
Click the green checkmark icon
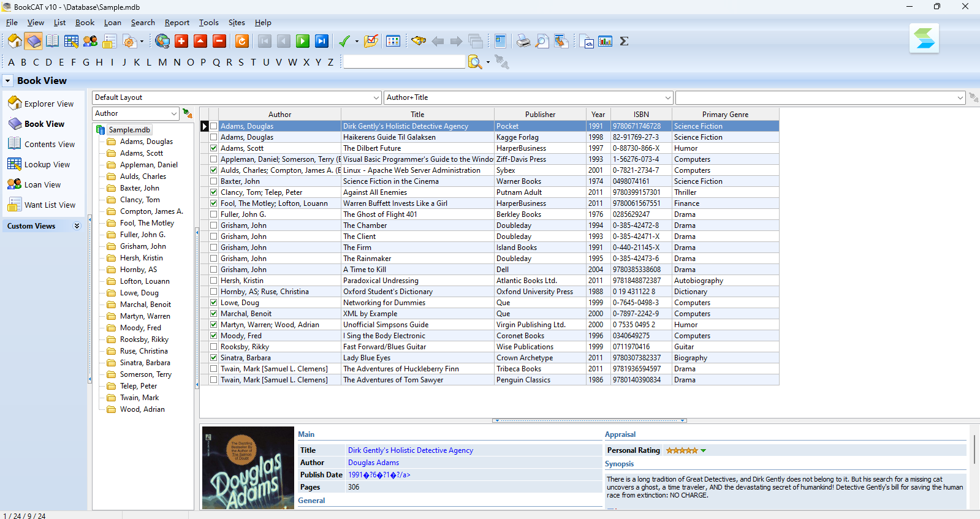tap(344, 41)
